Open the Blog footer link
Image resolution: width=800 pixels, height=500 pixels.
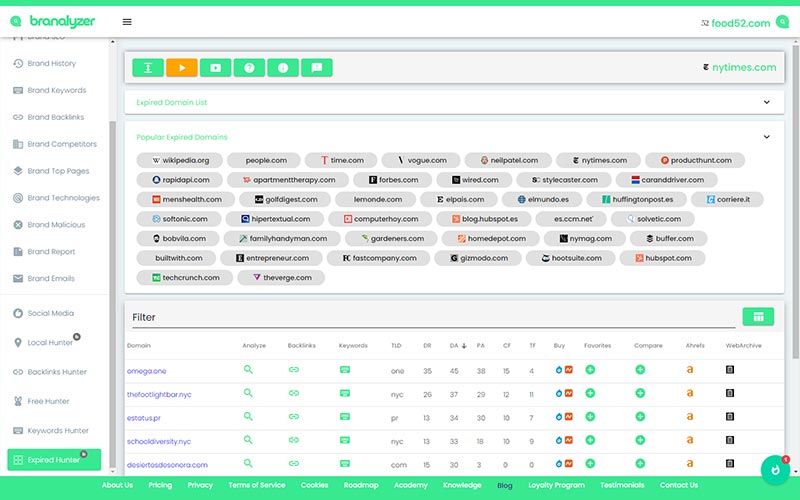(505, 485)
